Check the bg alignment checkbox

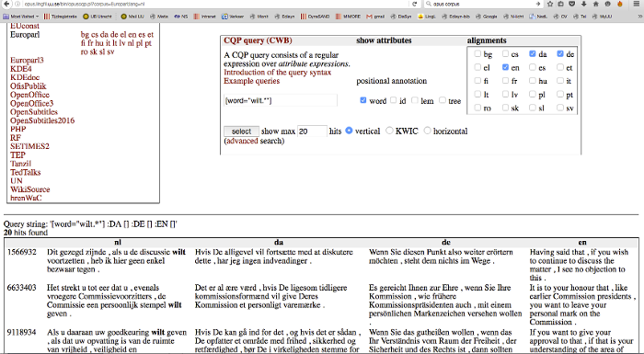coord(477,54)
